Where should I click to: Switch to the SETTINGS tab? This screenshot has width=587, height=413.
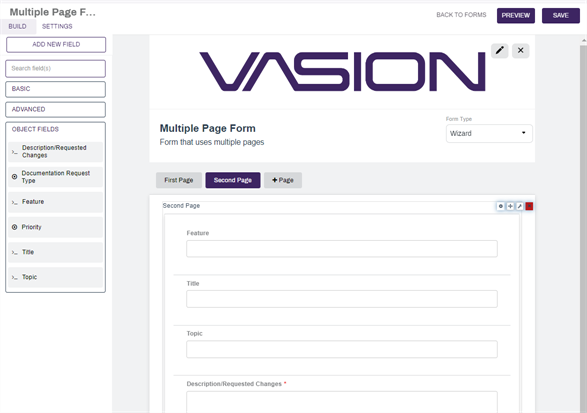tap(57, 26)
